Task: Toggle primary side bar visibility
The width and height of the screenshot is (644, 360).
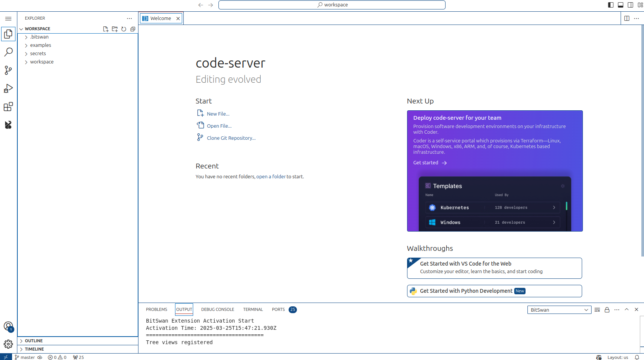Action: (x=611, y=5)
